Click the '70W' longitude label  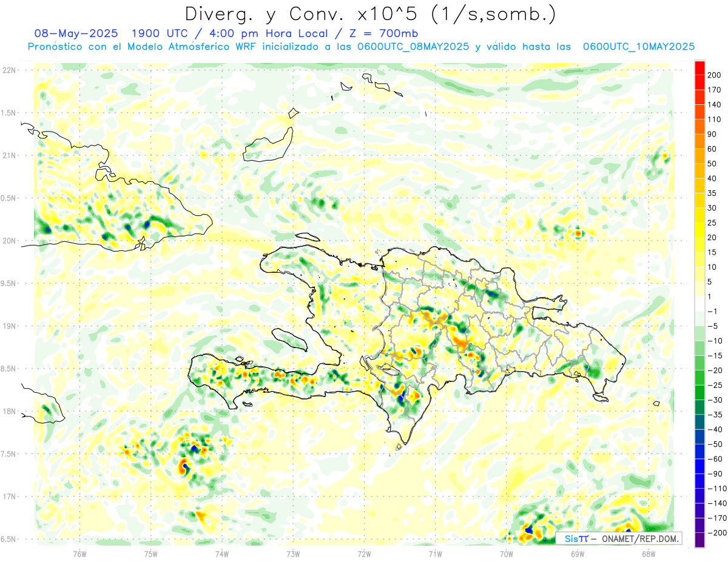507,553
